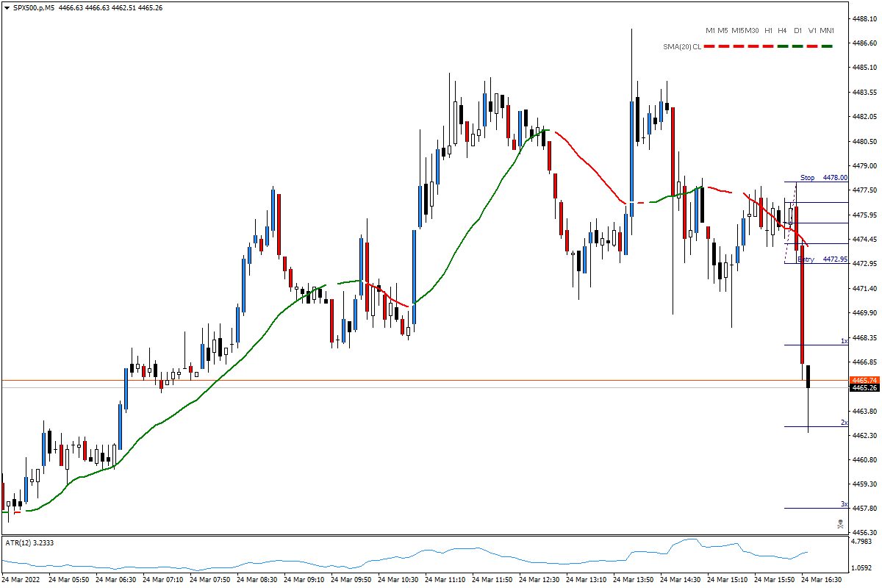The width and height of the screenshot is (882, 588).
Task: Click the 1x take-profit level label
Action: tap(844, 340)
